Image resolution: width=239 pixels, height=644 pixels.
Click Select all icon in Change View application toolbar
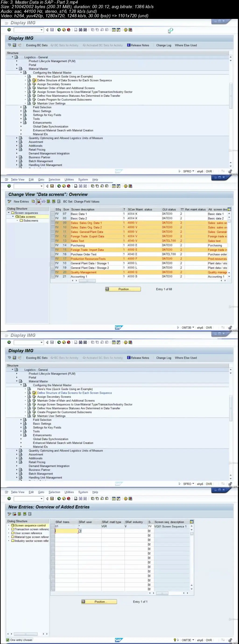tap(49, 202)
